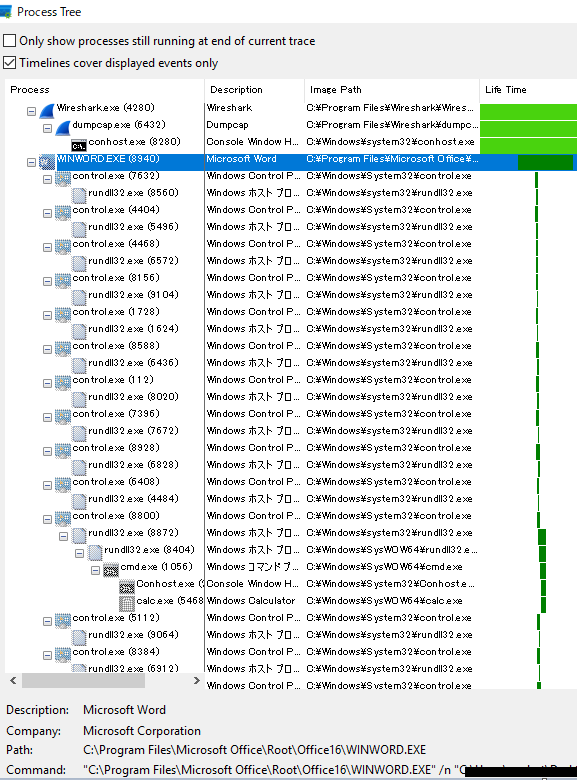Click the horizontal scrollbar thumb
The height and width of the screenshot is (780, 577).
point(84,680)
